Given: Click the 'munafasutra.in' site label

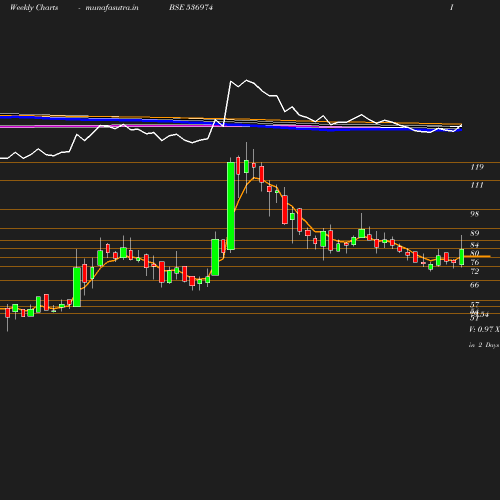Looking at the screenshot, I should pyautogui.click(x=112, y=8).
